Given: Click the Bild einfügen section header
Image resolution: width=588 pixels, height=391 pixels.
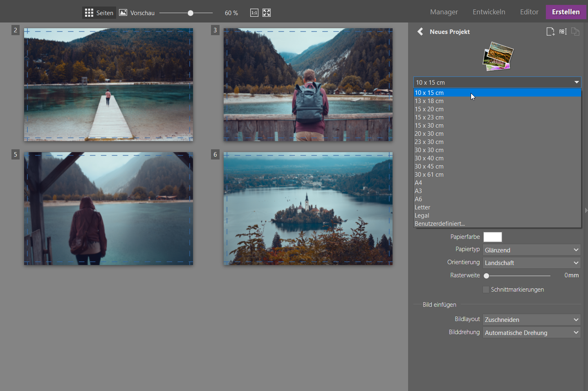Looking at the screenshot, I should 440,305.
